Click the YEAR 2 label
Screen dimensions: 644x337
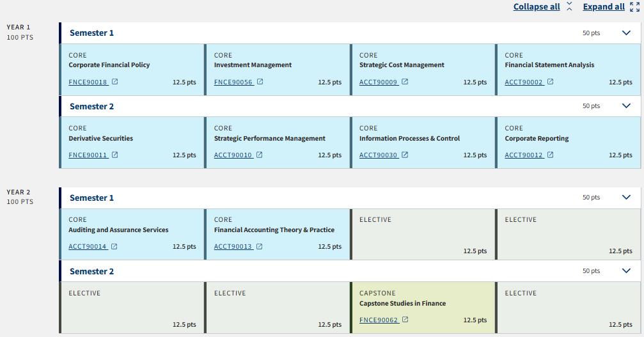[19, 192]
